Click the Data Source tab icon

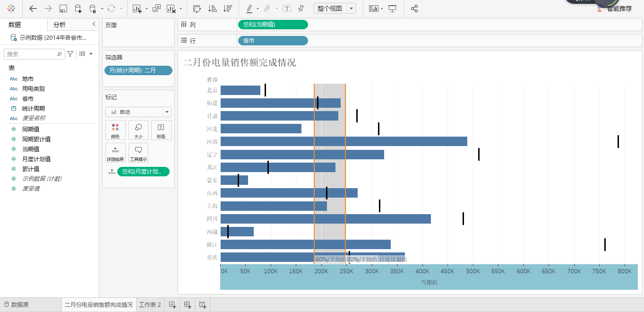pos(7,305)
